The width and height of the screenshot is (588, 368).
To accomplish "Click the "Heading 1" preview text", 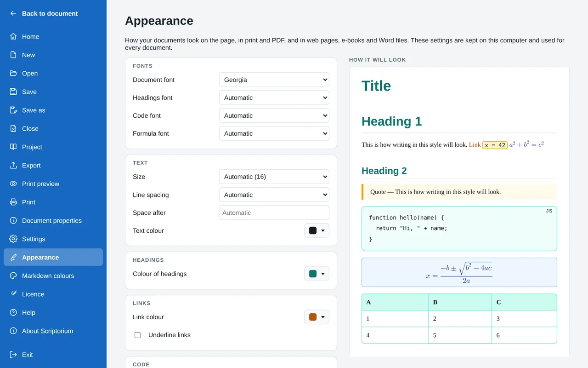I will [391, 121].
